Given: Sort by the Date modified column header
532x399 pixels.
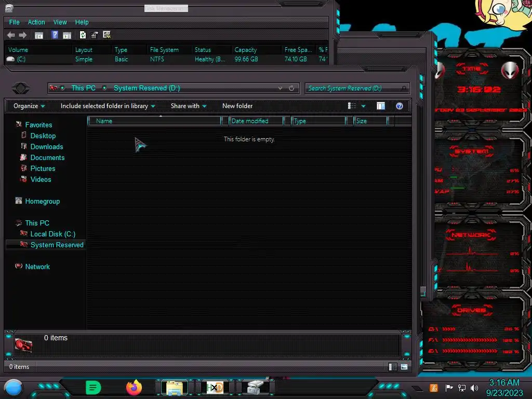Looking at the screenshot, I should (256, 121).
